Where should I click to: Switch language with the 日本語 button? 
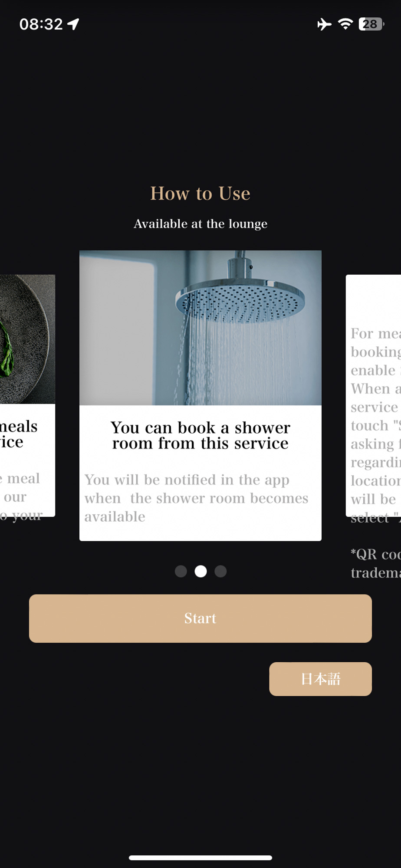coord(320,679)
